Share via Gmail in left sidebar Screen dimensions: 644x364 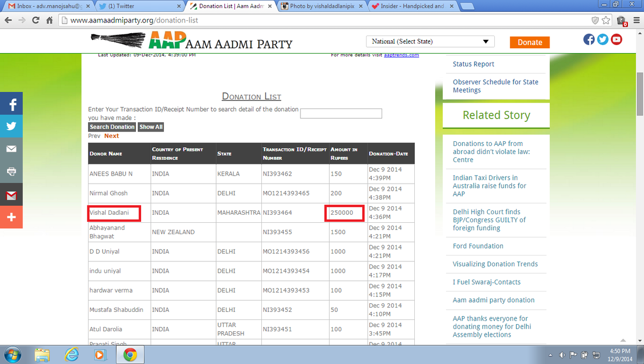click(11, 194)
